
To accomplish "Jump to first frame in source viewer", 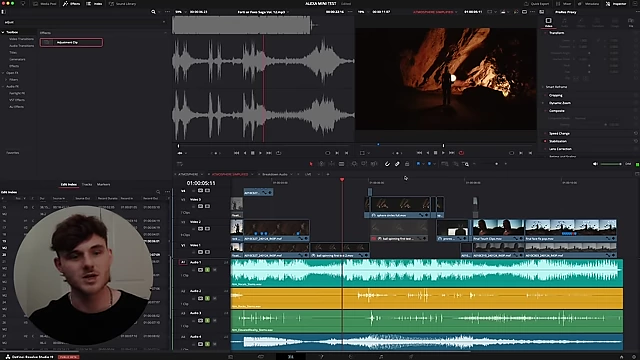I will tap(236, 153).
